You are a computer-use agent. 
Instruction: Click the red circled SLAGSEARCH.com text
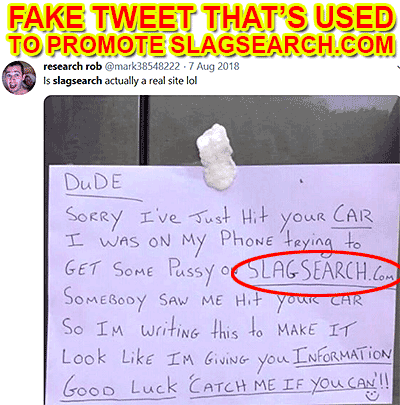319,272
